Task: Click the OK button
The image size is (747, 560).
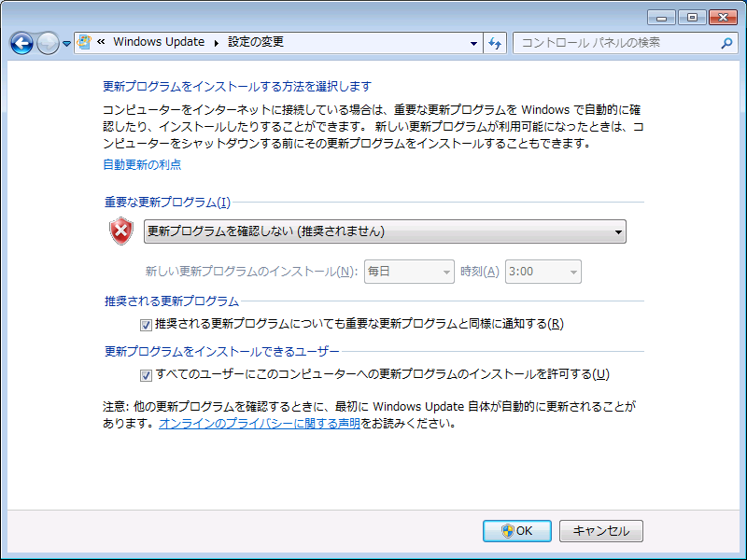Action: [517, 531]
